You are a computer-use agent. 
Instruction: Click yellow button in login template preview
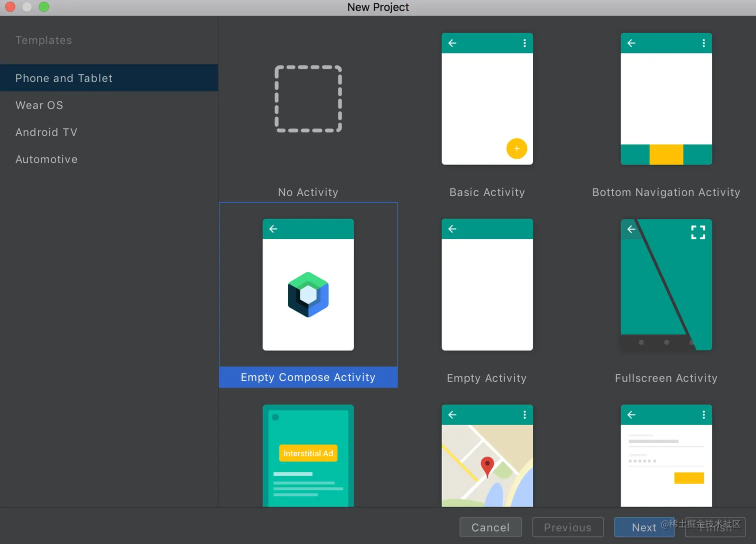689,478
